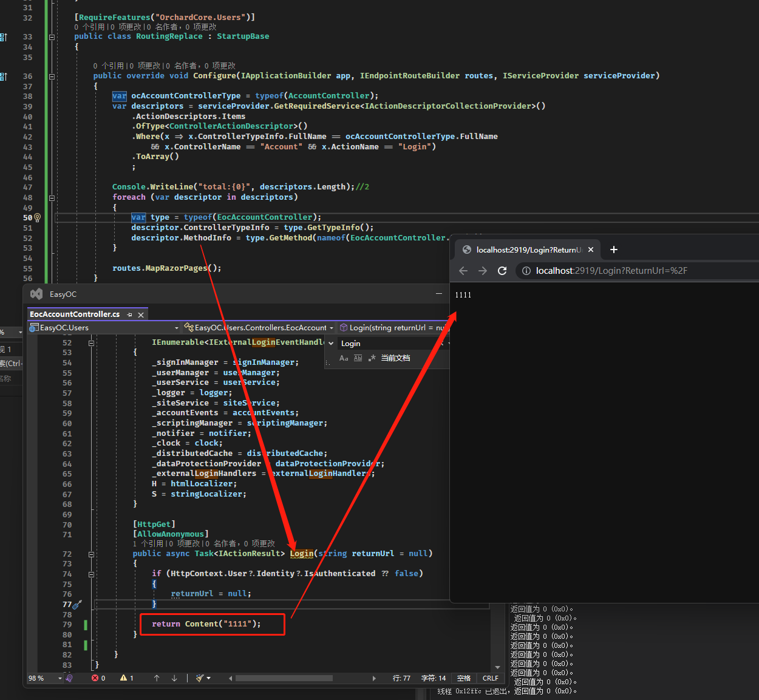Expand the replace row in find box
759x700 pixels.
click(x=331, y=344)
